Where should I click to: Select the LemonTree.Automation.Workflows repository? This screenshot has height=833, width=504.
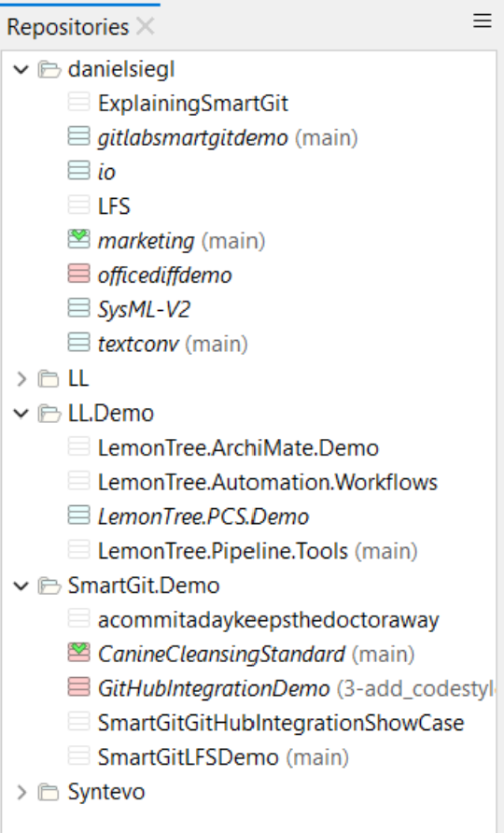click(268, 482)
